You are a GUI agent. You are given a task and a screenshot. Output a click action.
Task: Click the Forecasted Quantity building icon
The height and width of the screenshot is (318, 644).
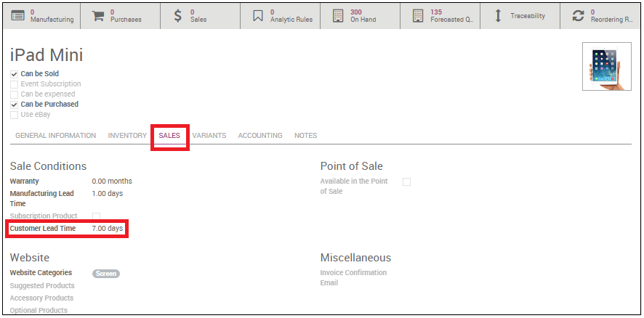418,16
